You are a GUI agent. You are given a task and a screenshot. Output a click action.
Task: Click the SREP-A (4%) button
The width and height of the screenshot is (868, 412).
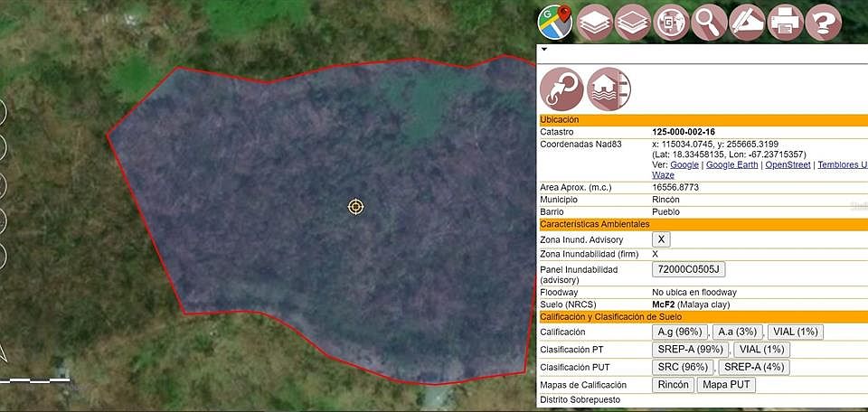[x=754, y=367]
